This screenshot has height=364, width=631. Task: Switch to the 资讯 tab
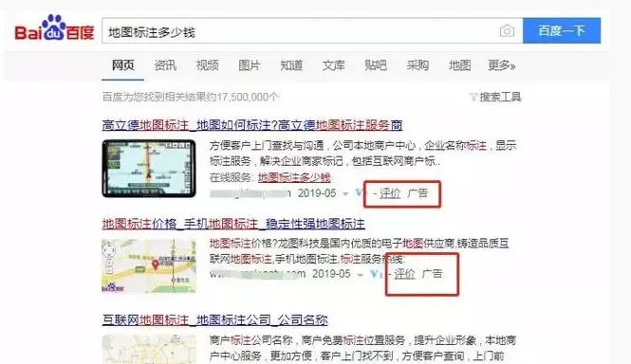point(165,65)
